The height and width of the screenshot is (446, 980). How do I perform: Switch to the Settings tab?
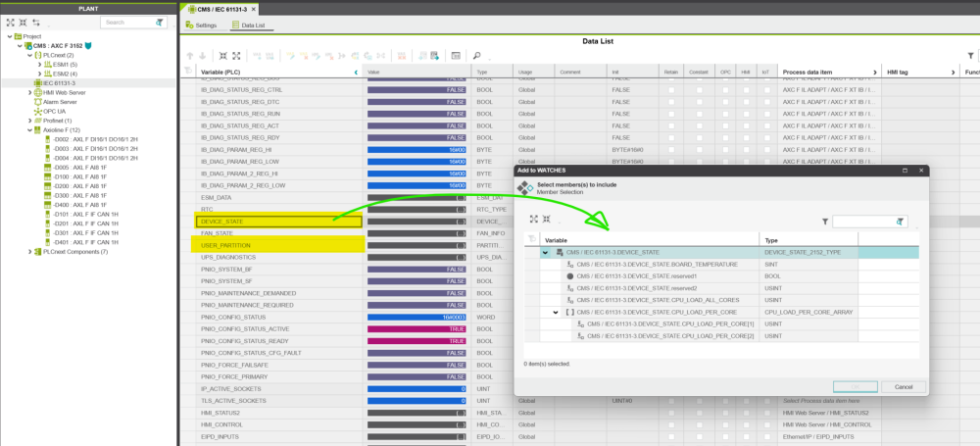pyautogui.click(x=201, y=25)
